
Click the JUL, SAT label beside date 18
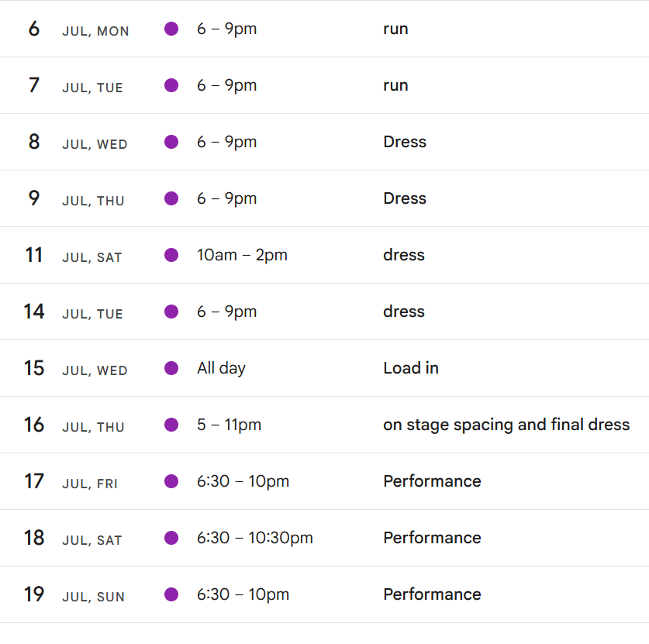pyautogui.click(x=92, y=540)
